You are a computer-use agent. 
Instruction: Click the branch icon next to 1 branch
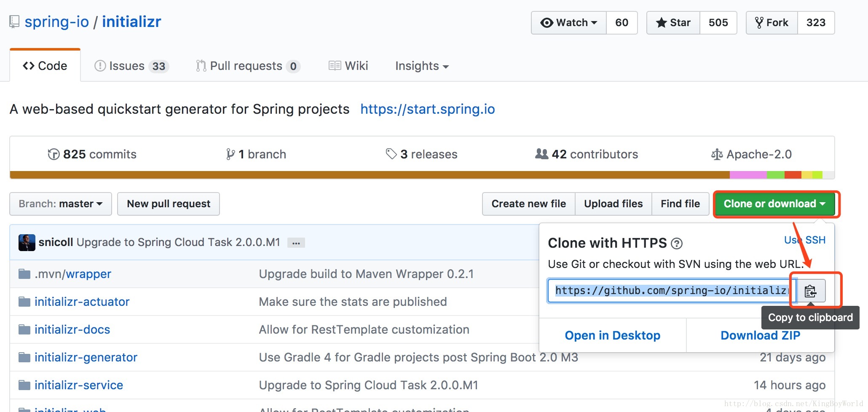(230, 154)
